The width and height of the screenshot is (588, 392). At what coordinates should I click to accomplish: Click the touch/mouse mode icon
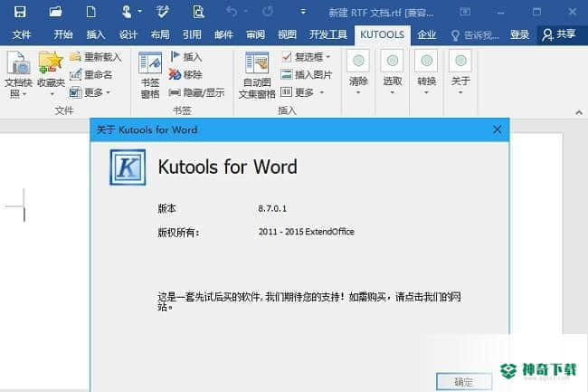pyautogui.click(x=127, y=12)
